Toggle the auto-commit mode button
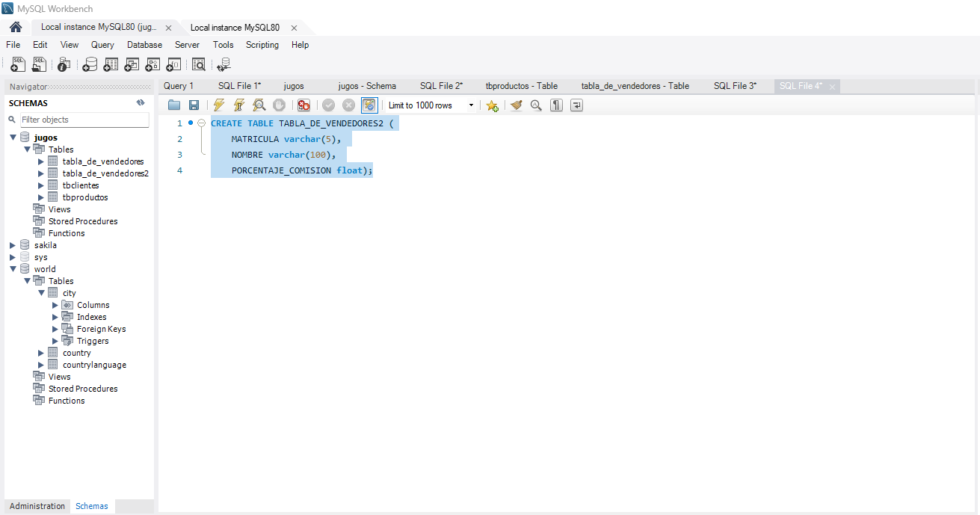 369,105
